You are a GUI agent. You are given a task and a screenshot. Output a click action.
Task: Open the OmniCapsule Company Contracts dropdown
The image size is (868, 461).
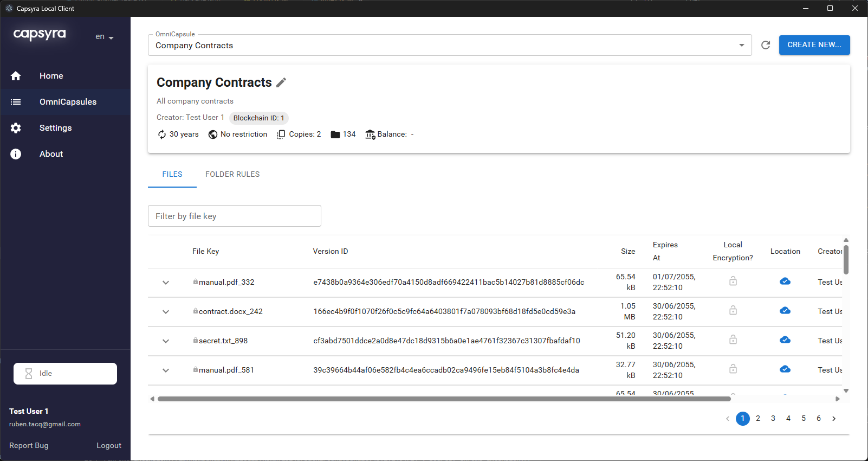pos(450,45)
